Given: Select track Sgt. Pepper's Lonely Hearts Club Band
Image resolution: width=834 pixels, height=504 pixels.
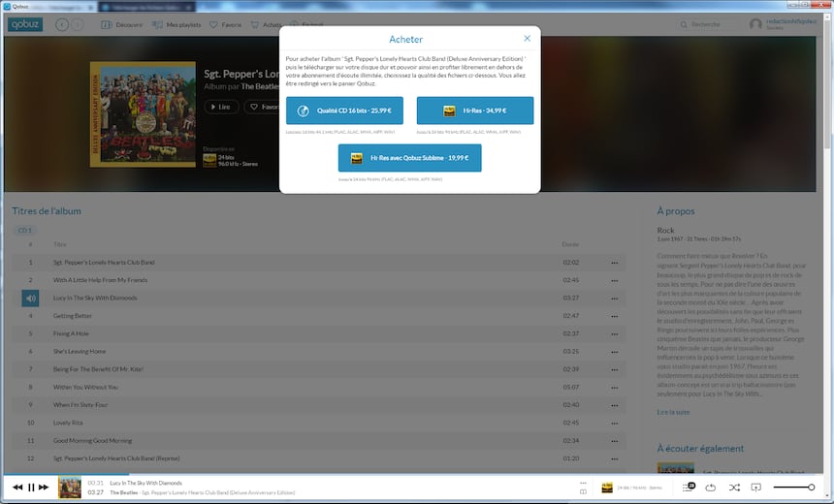Looking at the screenshot, I should 319,262.
